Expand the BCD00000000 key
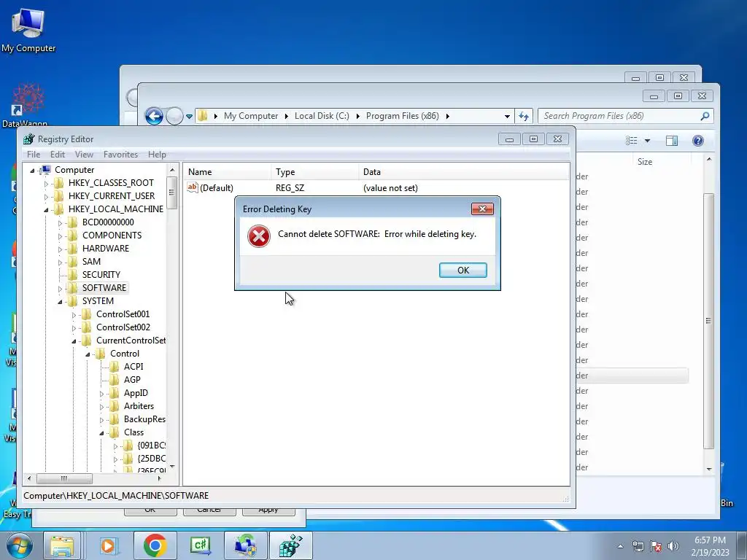Screen dimensions: 747x560 click(x=60, y=223)
